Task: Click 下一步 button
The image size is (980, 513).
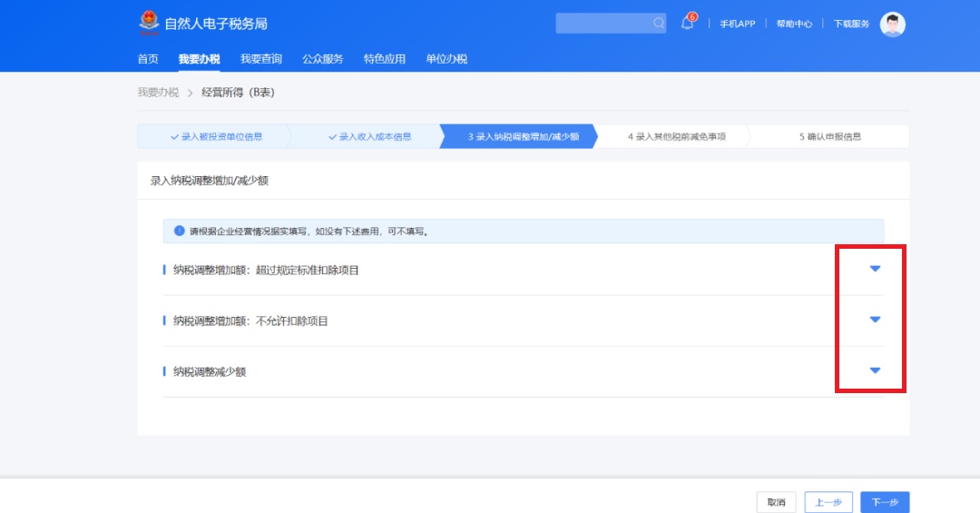Action: point(885,502)
